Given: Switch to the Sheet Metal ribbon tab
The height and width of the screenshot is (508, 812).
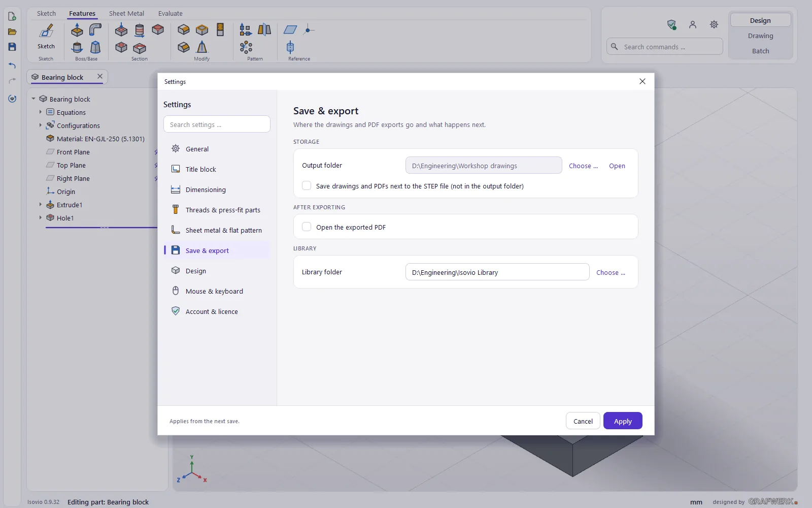Looking at the screenshot, I should pos(126,14).
